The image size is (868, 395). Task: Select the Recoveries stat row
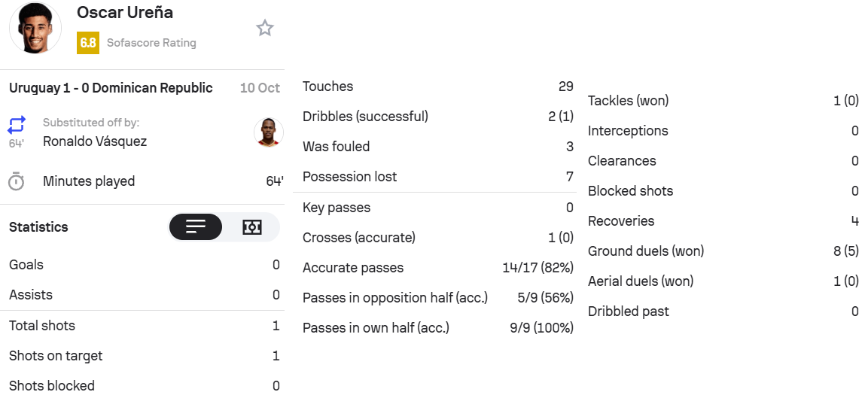[723, 221]
